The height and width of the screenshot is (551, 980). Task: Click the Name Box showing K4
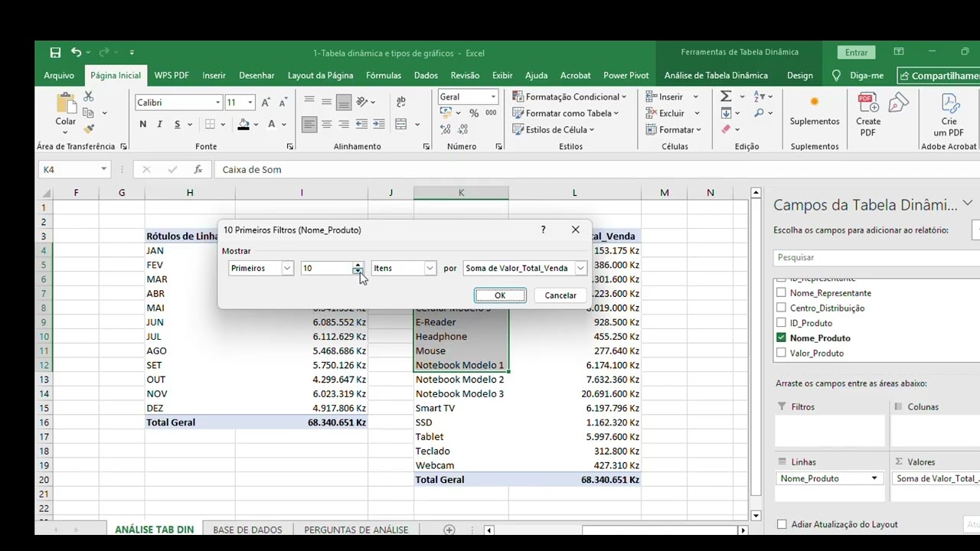tap(74, 170)
